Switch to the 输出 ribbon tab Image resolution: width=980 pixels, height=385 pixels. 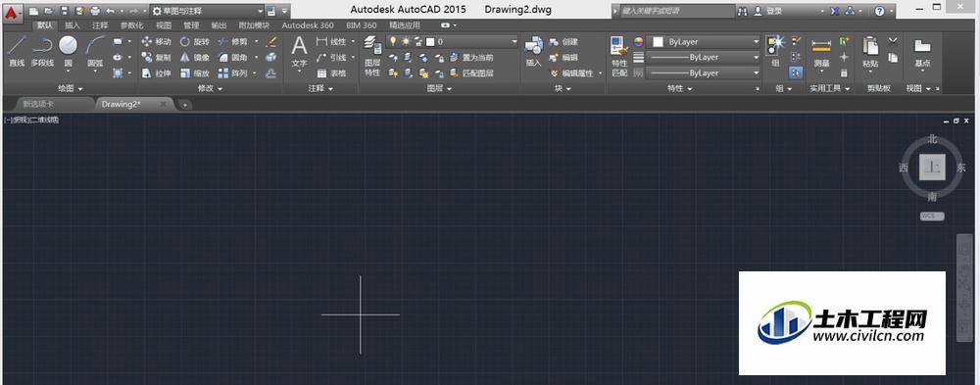point(219,25)
